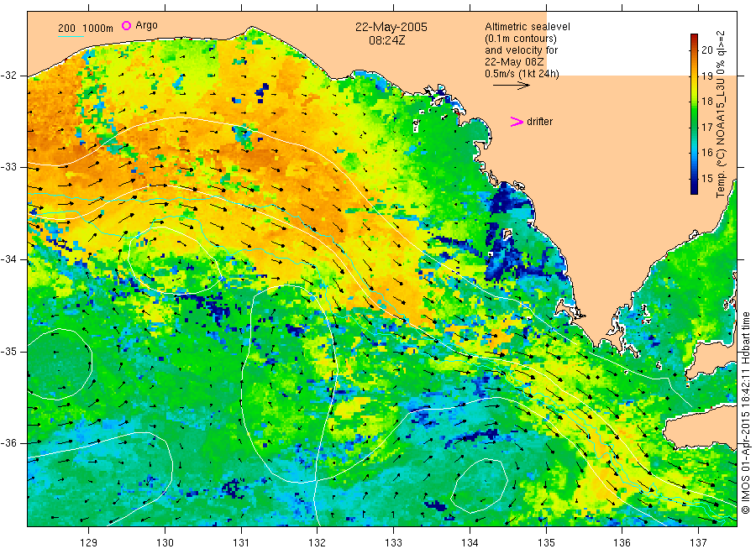This screenshot has height=554, width=756.
Task: Click the time text 08:24Z
Action: tap(386, 40)
